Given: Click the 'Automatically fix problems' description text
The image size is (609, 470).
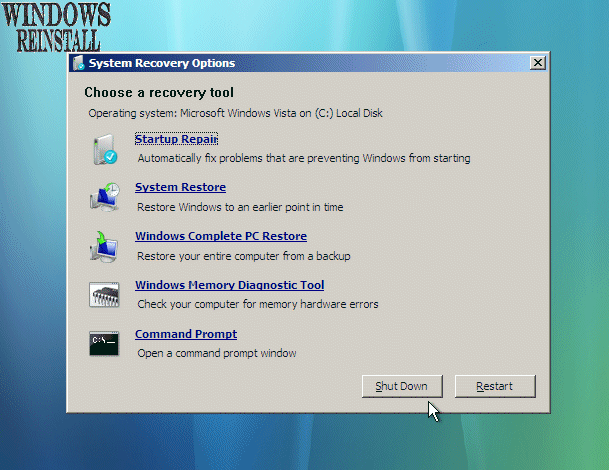Looking at the screenshot, I should pos(303,158).
